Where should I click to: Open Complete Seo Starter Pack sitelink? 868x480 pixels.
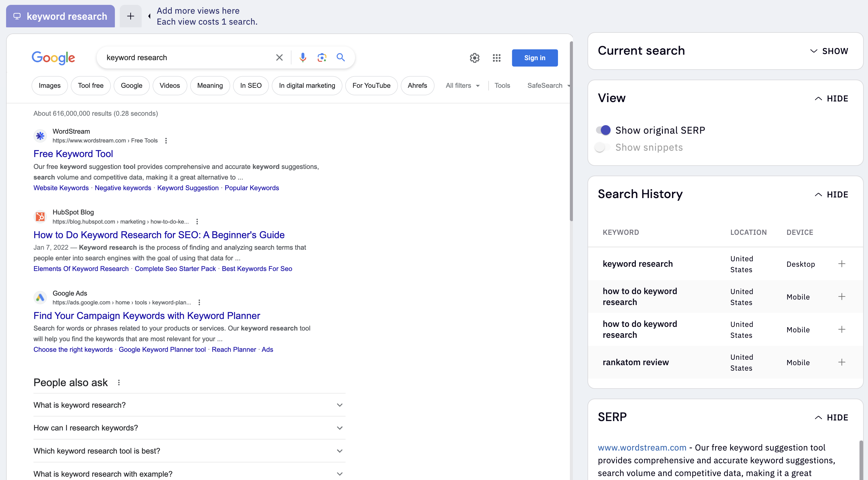(x=175, y=269)
